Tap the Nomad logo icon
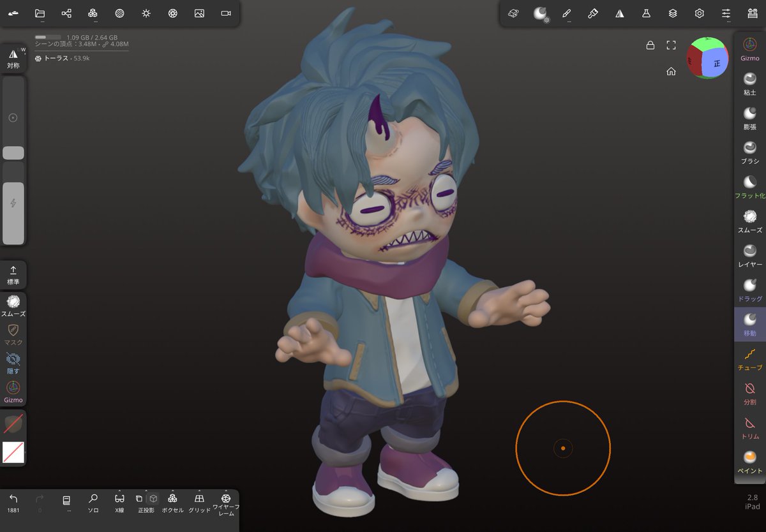This screenshot has width=766, height=532. pyautogui.click(x=13, y=13)
